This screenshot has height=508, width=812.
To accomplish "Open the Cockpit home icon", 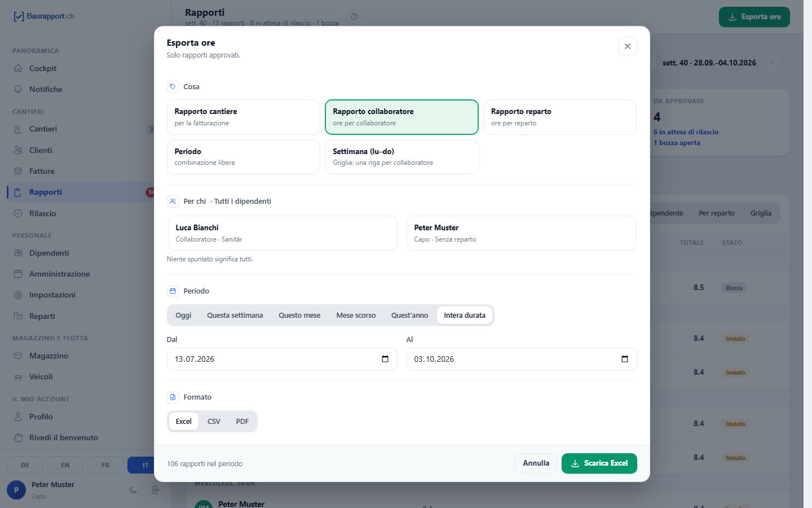I will coord(18,68).
